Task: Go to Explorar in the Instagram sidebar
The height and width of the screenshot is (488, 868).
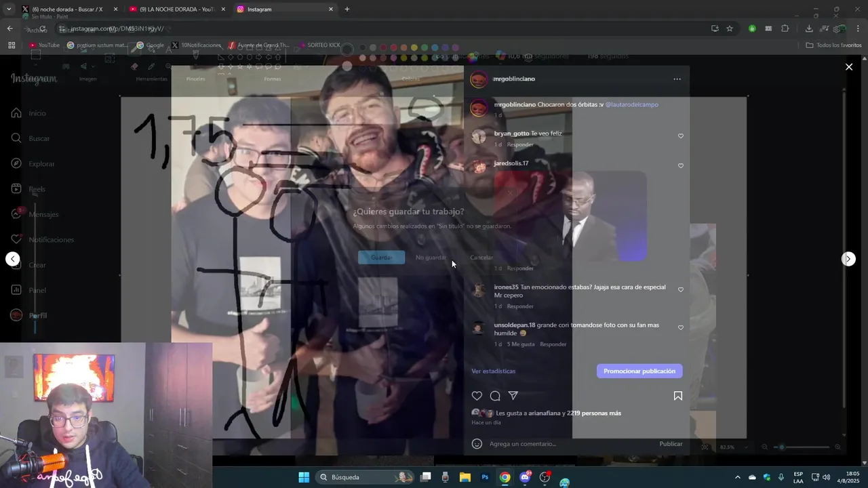Action: [x=33, y=164]
